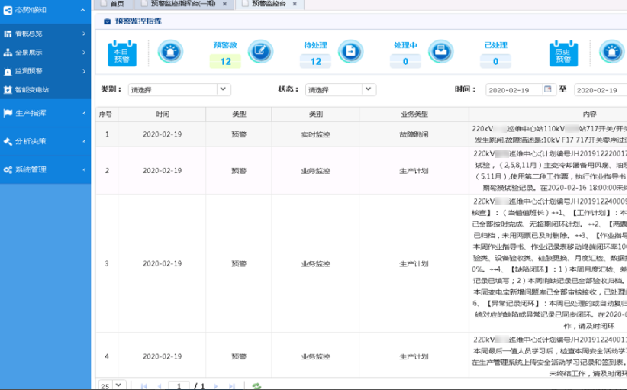627x390 pixels.
Task: Click the 预警数 count 12
Action: [225, 62]
